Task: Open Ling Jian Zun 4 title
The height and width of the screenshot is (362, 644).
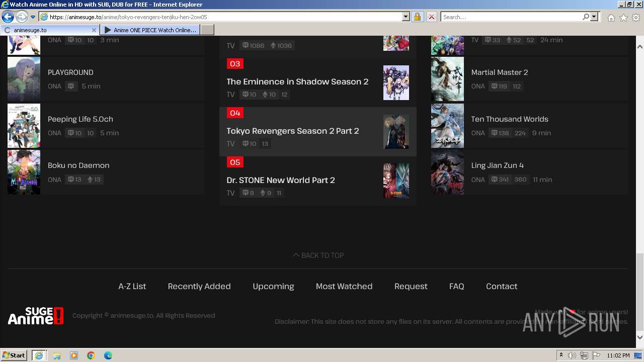Action: click(x=498, y=165)
